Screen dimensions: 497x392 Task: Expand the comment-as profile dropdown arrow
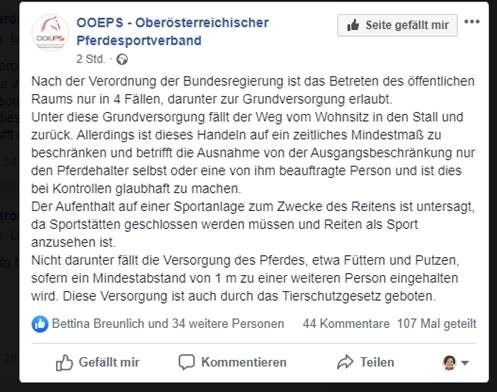[x=465, y=363]
